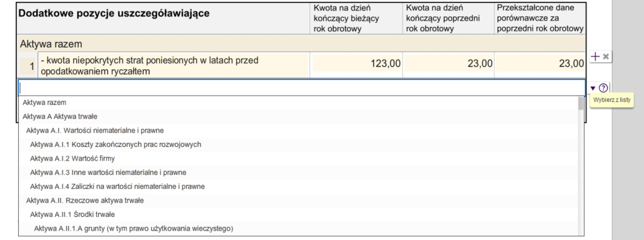Pick 'A.I.4 Zaliczki na wartości niematerialne'
This screenshot has width=644, height=240.
point(298,187)
